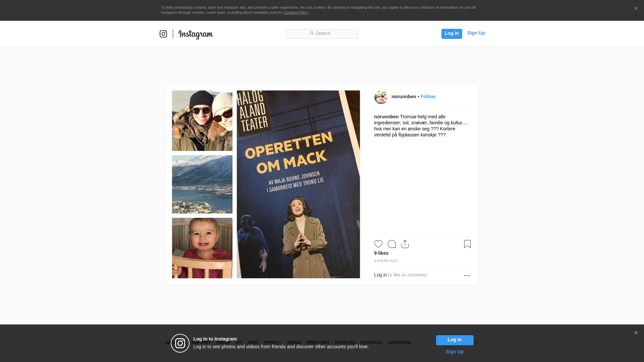
Task: Open norunnben username beside Follow
Action: [x=404, y=97]
